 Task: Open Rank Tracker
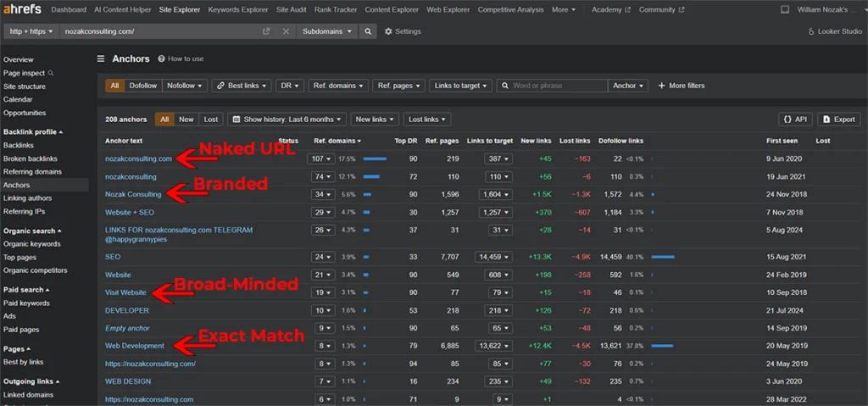pos(336,9)
